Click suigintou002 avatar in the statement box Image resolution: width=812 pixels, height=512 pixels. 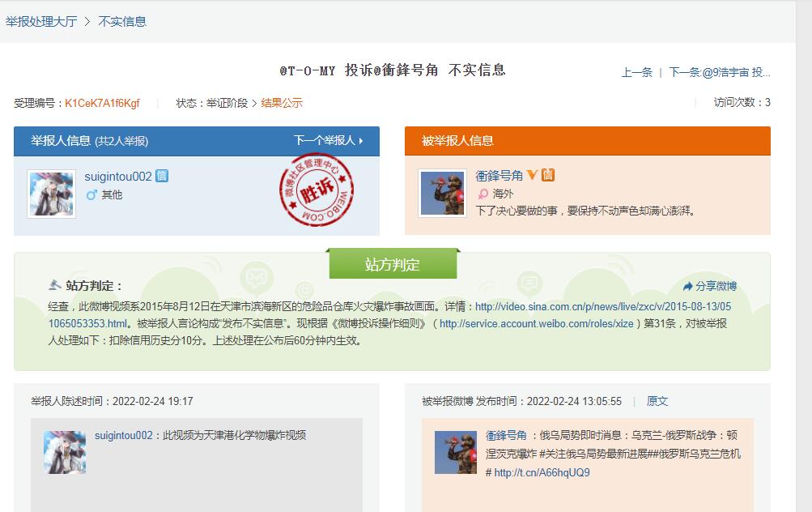pyautogui.click(x=65, y=452)
